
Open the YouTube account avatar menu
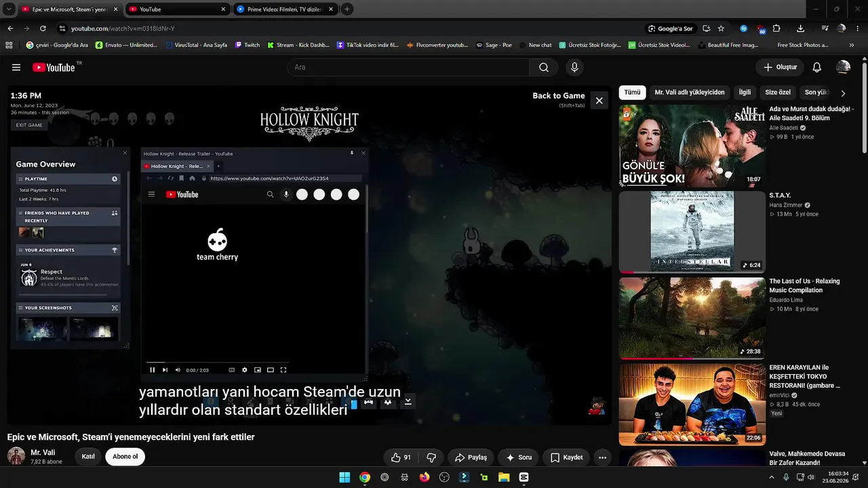tap(843, 67)
